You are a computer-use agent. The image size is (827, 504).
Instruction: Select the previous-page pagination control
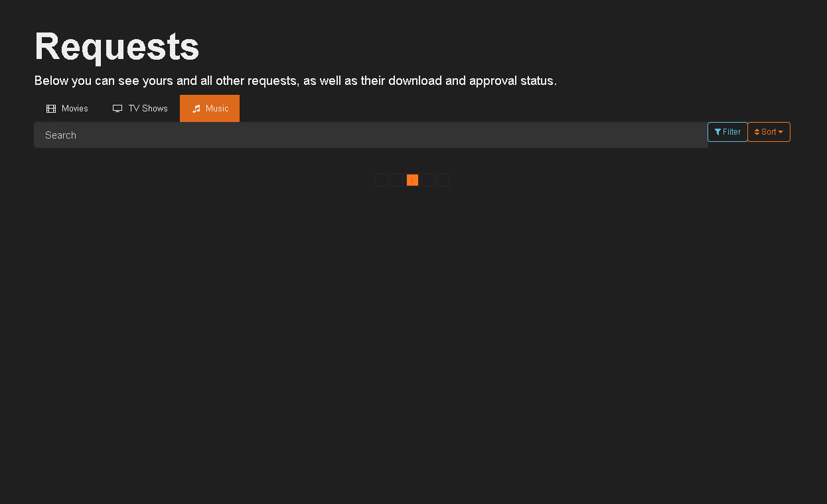[397, 180]
